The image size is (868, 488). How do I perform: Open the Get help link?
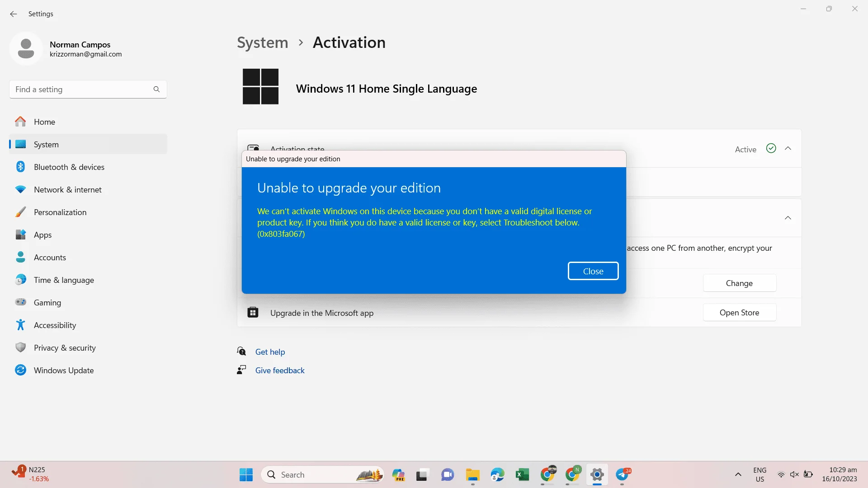[x=270, y=352]
